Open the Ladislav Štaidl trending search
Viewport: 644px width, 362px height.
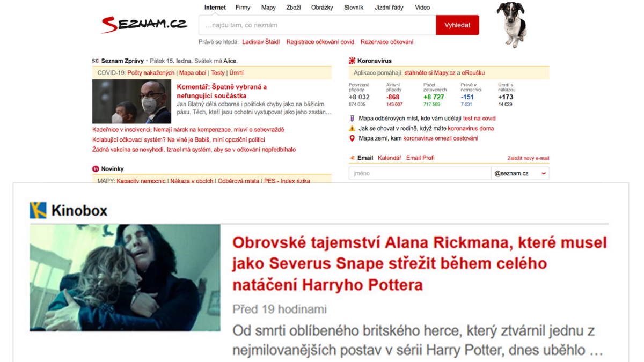(x=261, y=42)
